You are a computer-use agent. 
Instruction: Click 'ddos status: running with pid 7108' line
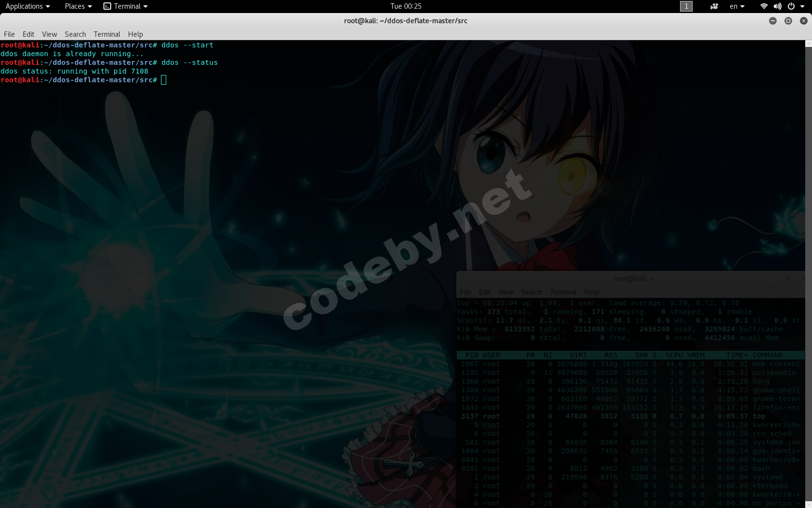point(74,71)
